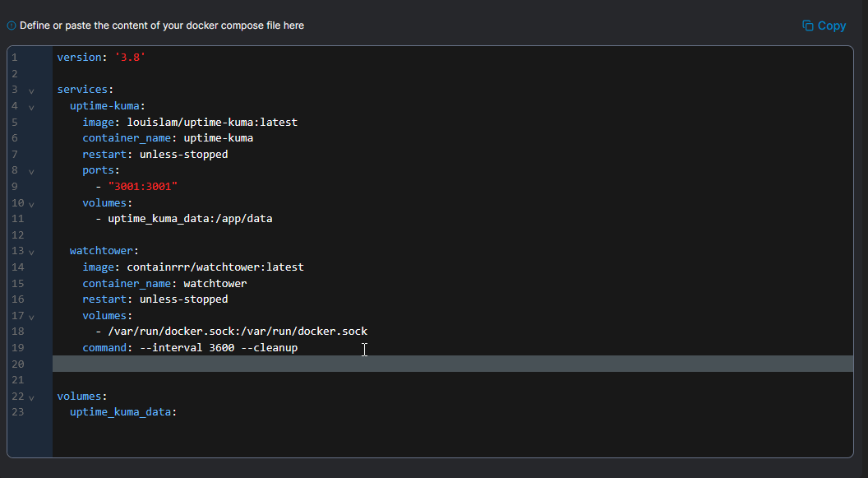Collapse the ports list under uptime-kuma
The height and width of the screenshot is (478, 868).
tap(31, 171)
